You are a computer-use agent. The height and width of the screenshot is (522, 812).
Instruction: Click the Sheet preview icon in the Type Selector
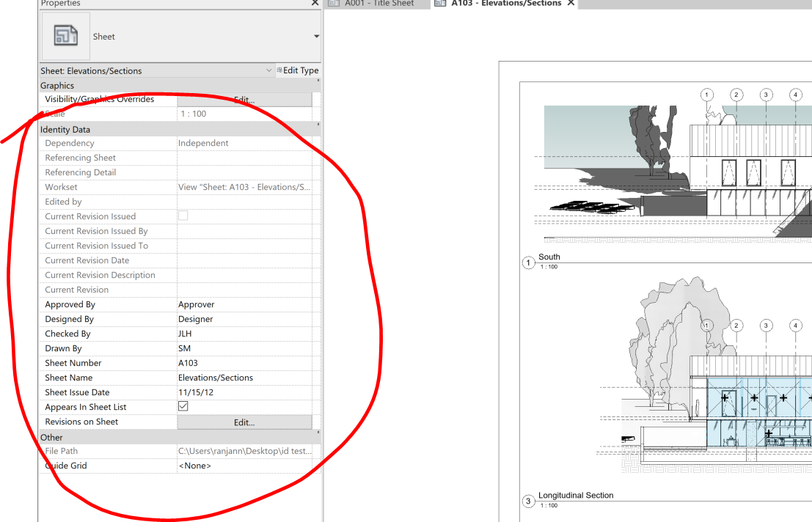tap(65, 35)
